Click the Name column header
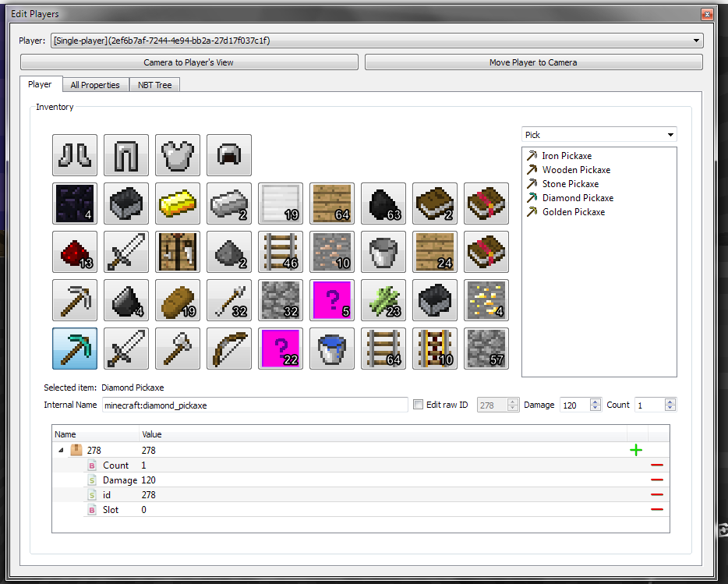728x584 pixels. pyautogui.click(x=96, y=434)
